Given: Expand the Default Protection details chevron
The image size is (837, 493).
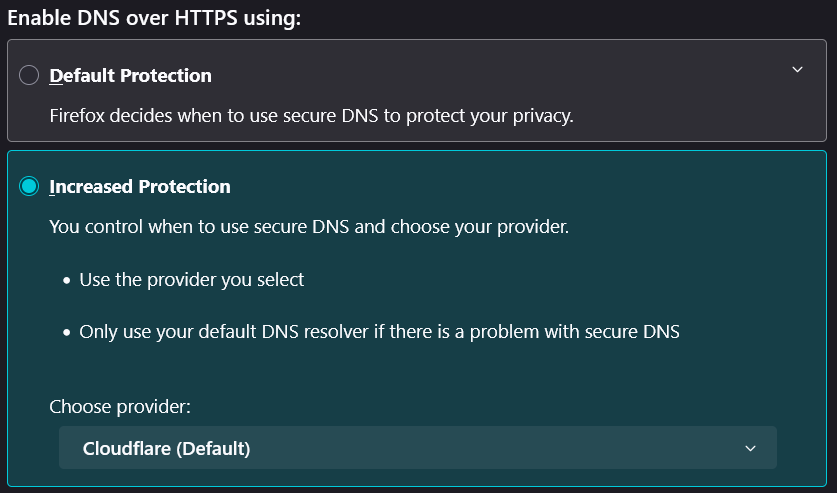Looking at the screenshot, I should [x=797, y=69].
